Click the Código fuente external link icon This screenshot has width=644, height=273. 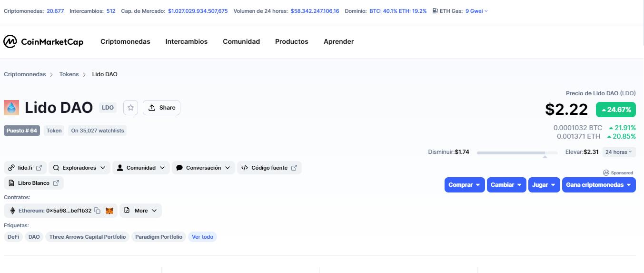coord(294,168)
